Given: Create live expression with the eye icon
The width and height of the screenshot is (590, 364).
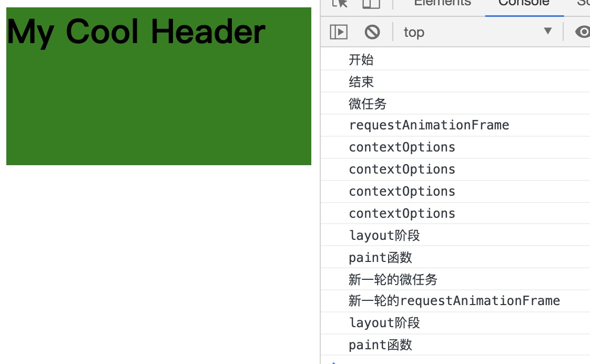Looking at the screenshot, I should [582, 32].
